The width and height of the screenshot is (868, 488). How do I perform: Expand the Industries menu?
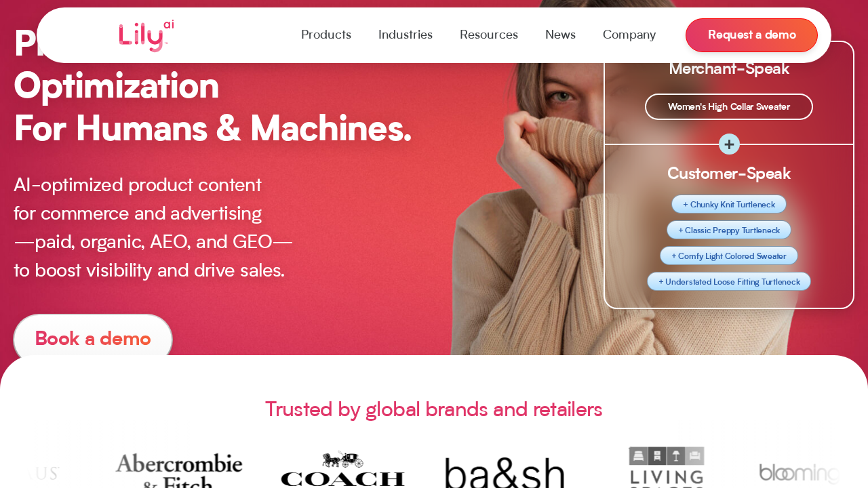[406, 35]
